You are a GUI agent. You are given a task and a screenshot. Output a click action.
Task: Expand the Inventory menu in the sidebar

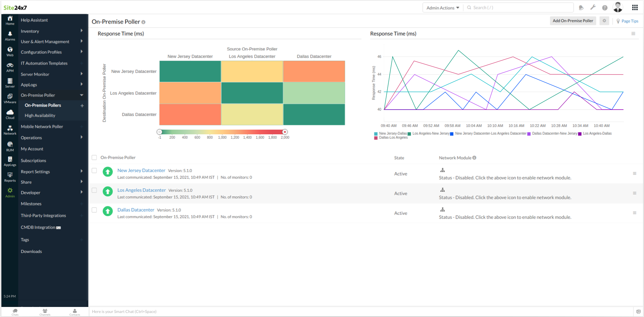pyautogui.click(x=30, y=31)
